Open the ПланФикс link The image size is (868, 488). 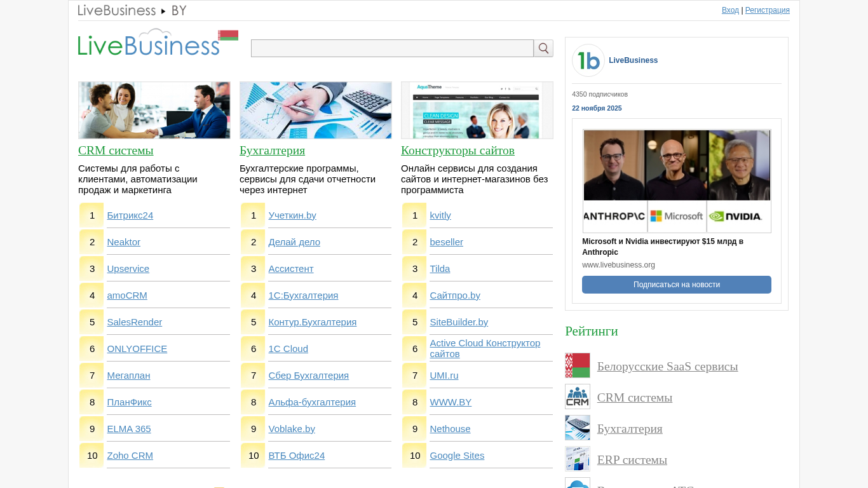coord(130,402)
